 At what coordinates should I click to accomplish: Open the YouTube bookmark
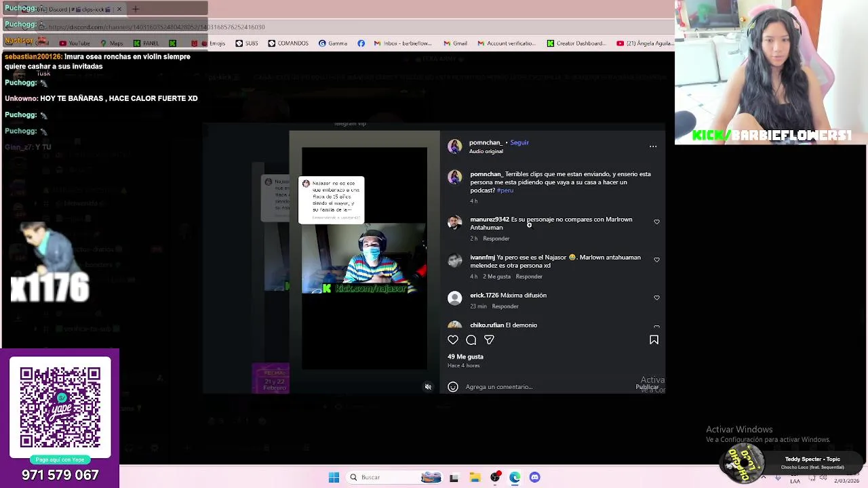coord(75,43)
